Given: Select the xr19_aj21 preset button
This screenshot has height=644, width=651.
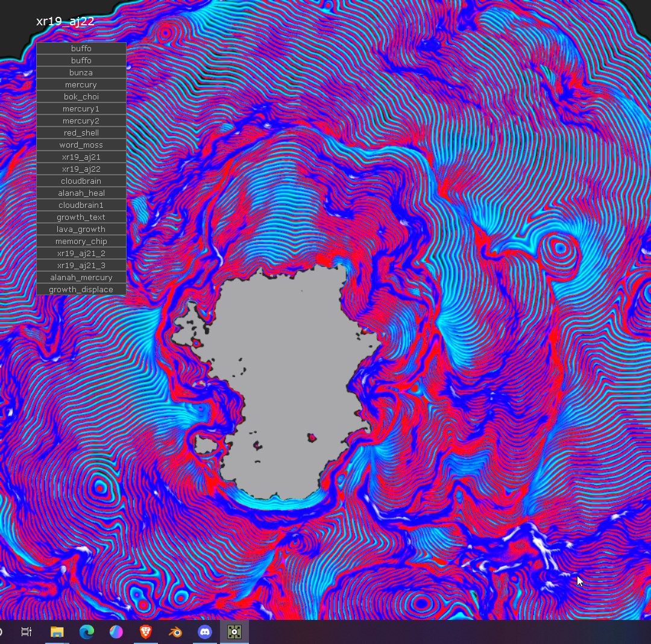Looking at the screenshot, I should click(x=81, y=157).
